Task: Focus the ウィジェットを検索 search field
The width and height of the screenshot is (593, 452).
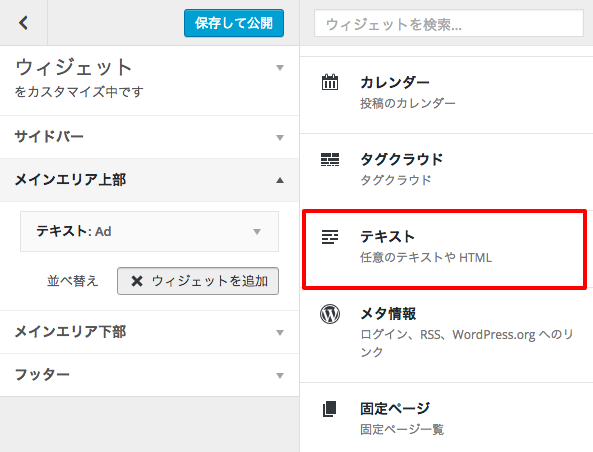Action: point(449,23)
